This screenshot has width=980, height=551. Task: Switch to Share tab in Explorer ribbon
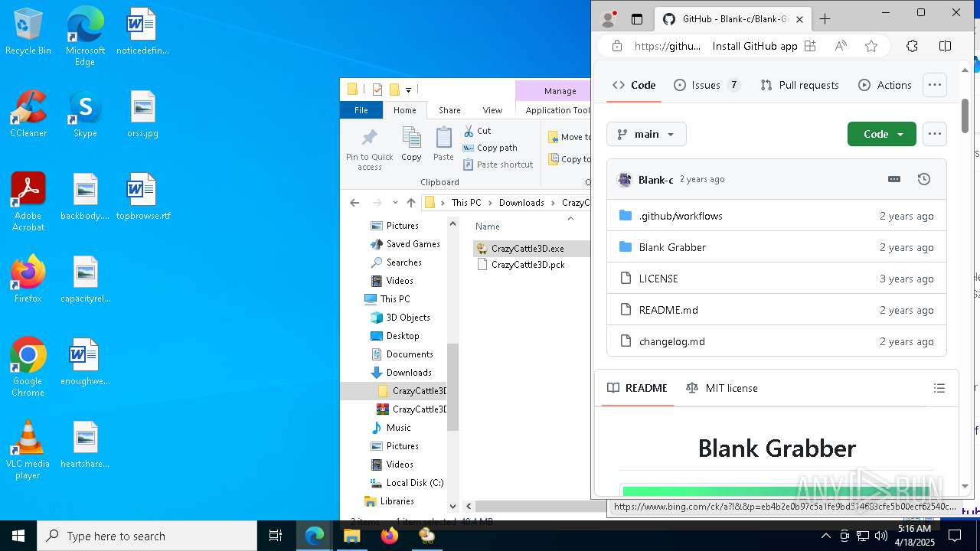pos(449,110)
